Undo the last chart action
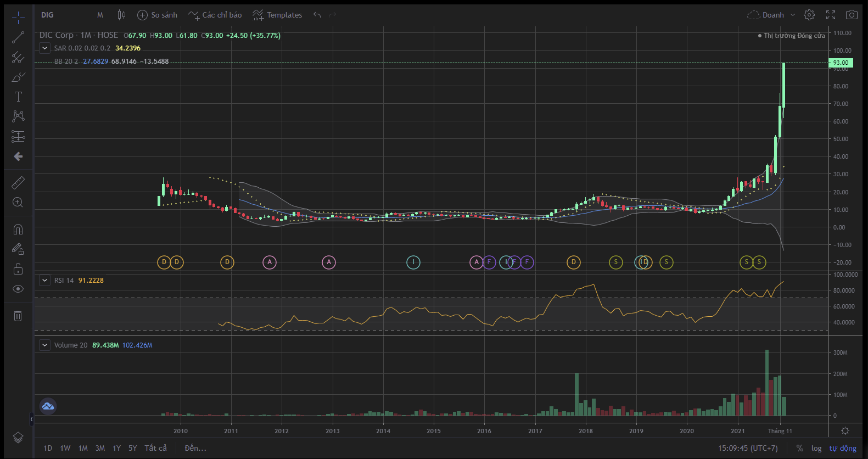The width and height of the screenshot is (868, 459). (317, 15)
